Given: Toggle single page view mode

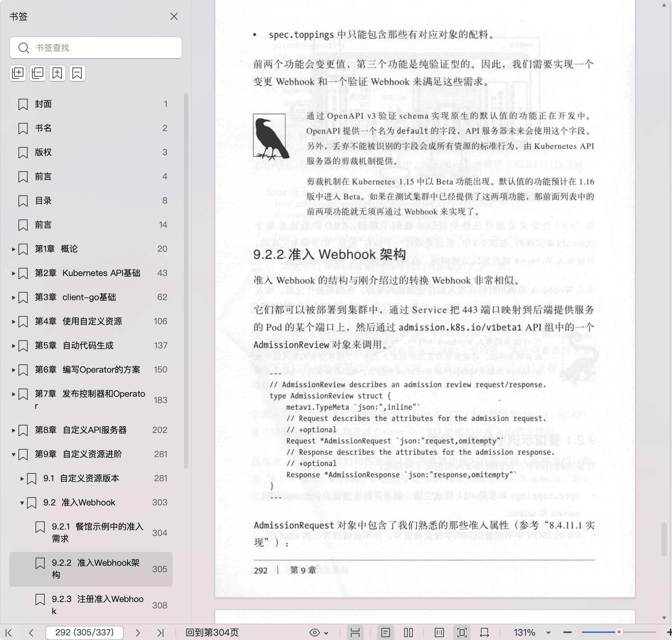Looking at the screenshot, I should (x=386, y=633).
